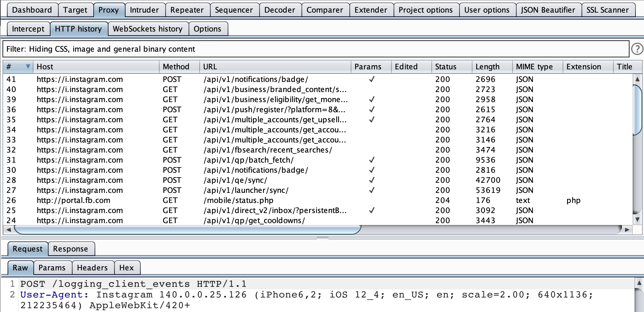This screenshot has width=644, height=312.
Task: Select the HTTP history sub-tab
Action: 79,29
